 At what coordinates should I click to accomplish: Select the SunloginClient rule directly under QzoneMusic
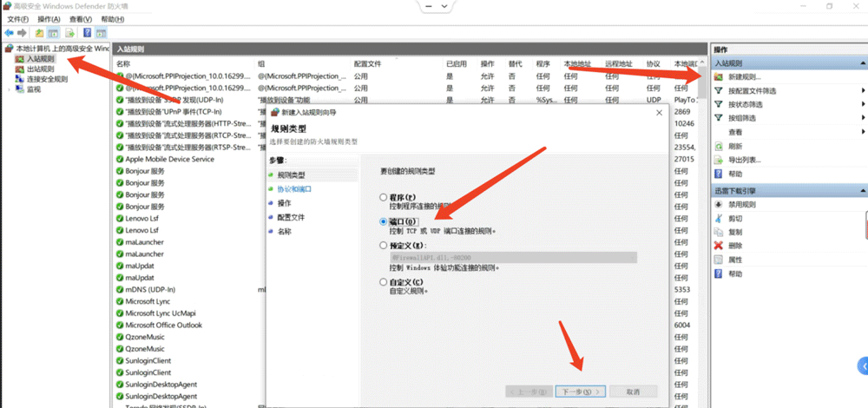148,360
